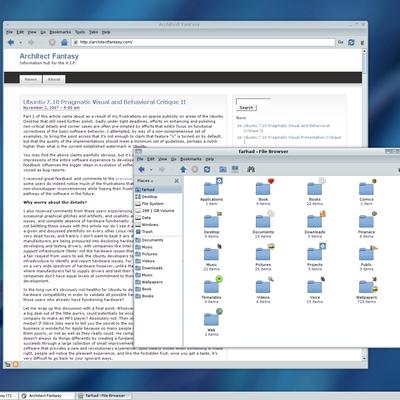Select the GB Volume in the Places sidebar
Image resolution: width=400 pixels, height=400 pixels.
159,211
